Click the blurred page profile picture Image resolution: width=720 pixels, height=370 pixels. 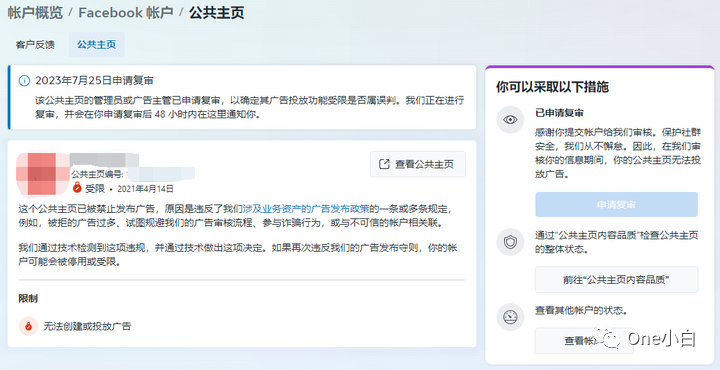[x=42, y=174]
